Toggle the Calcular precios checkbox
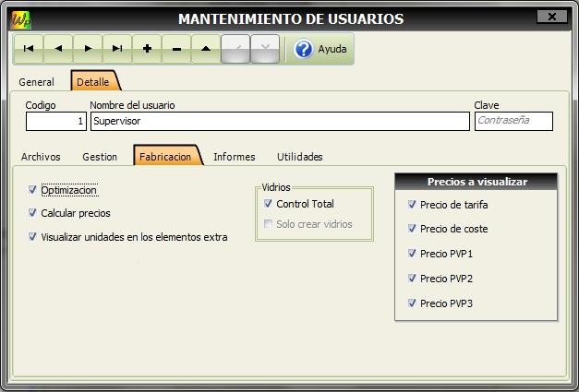Screen dimensions: 579x392 point(33,213)
